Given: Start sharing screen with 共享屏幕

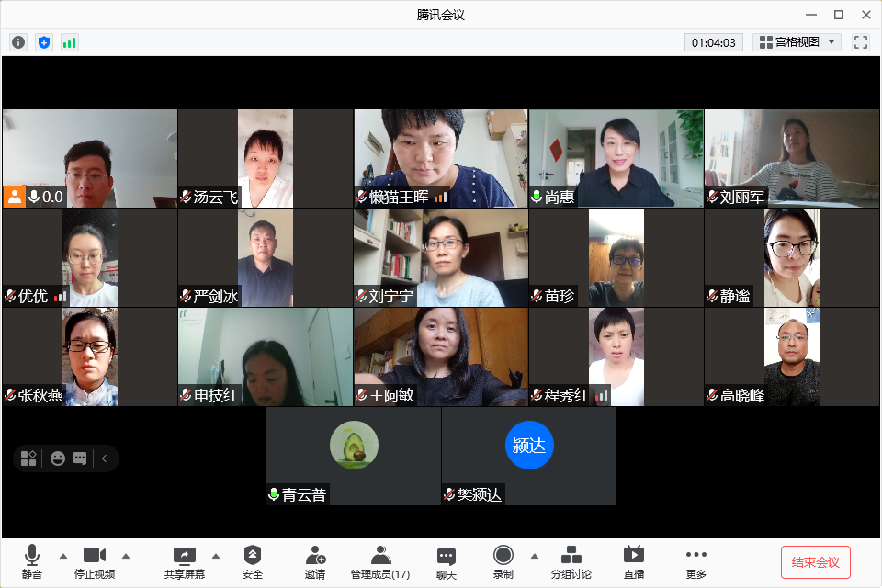Looking at the screenshot, I should coord(185,561).
